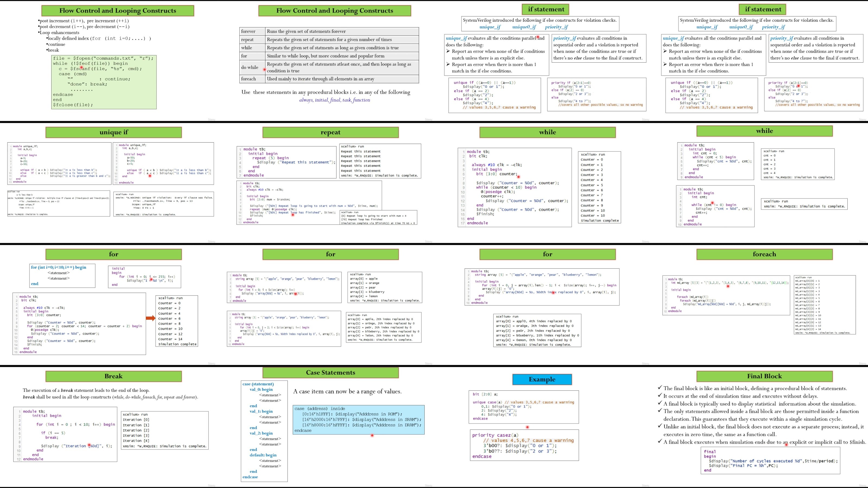Click 'A case item can now be a range of values.'
The width and height of the screenshot is (868, 488).
click(347, 391)
